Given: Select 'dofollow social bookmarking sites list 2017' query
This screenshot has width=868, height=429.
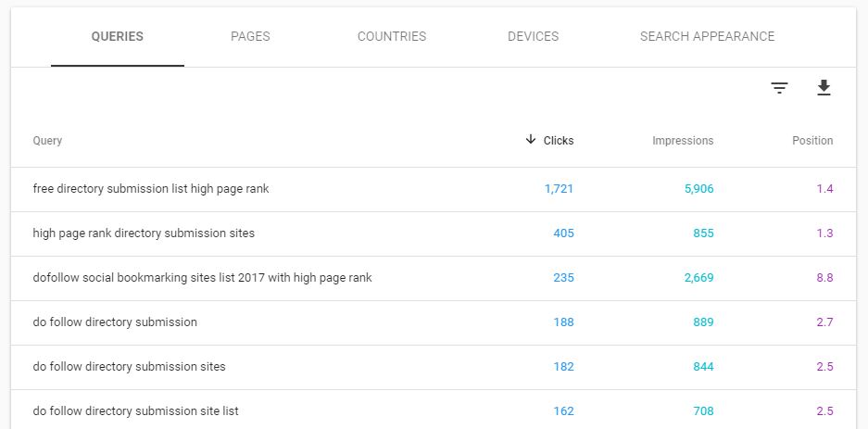Looking at the screenshot, I should (434, 278).
